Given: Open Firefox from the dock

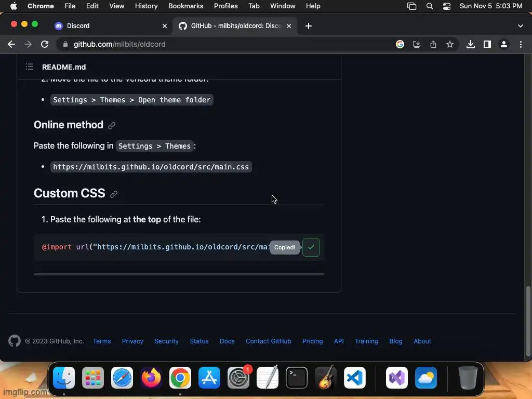Looking at the screenshot, I should (x=151, y=378).
